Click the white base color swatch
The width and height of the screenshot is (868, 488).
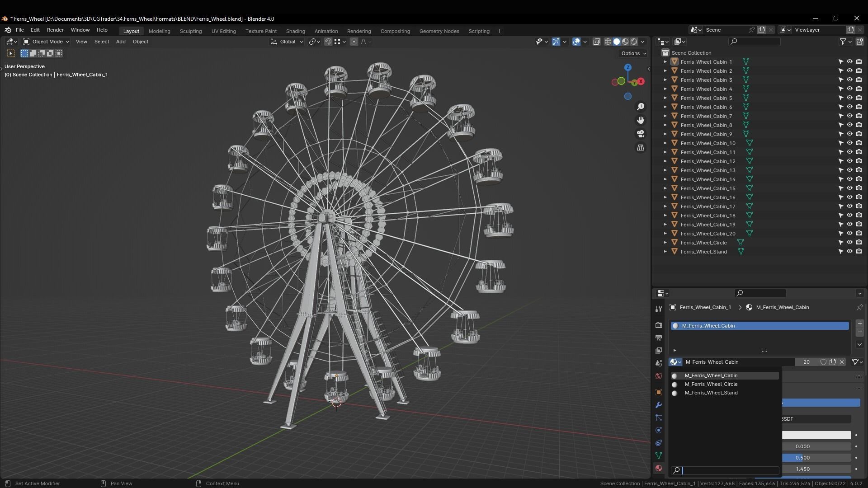point(816,435)
